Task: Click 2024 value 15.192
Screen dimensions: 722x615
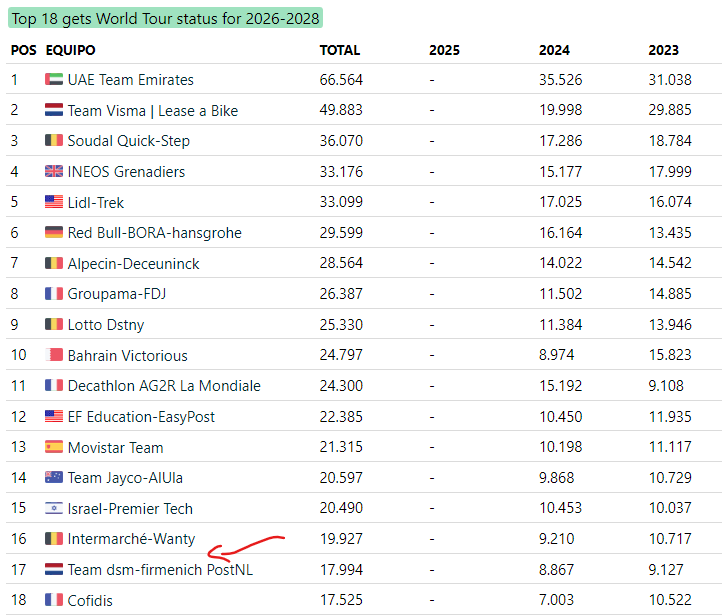Action: pyautogui.click(x=560, y=386)
